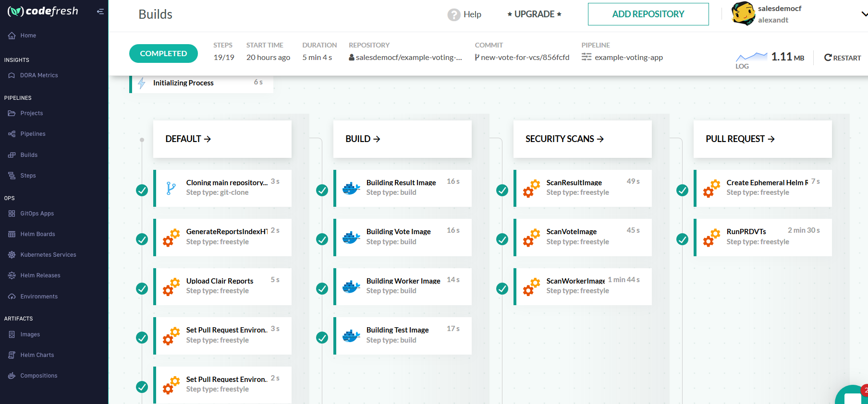Expand the DEFAULT stage header
The width and height of the screenshot is (868, 404).
[188, 139]
